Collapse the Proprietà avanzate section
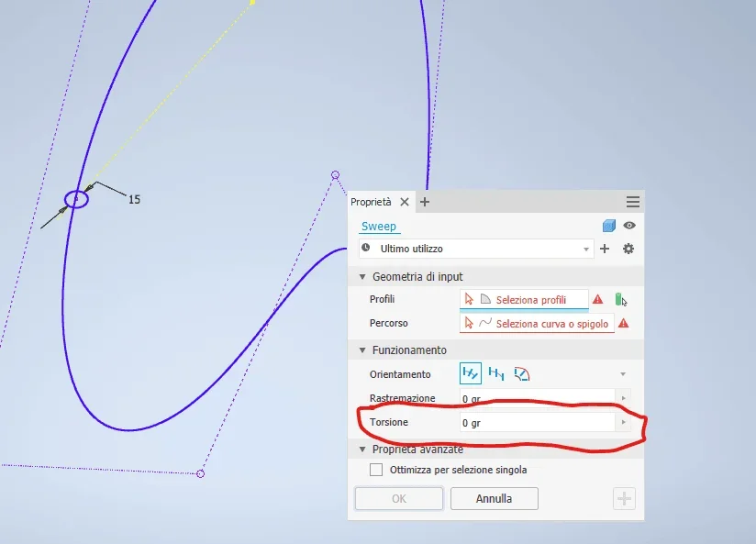The width and height of the screenshot is (756, 544). [x=362, y=450]
